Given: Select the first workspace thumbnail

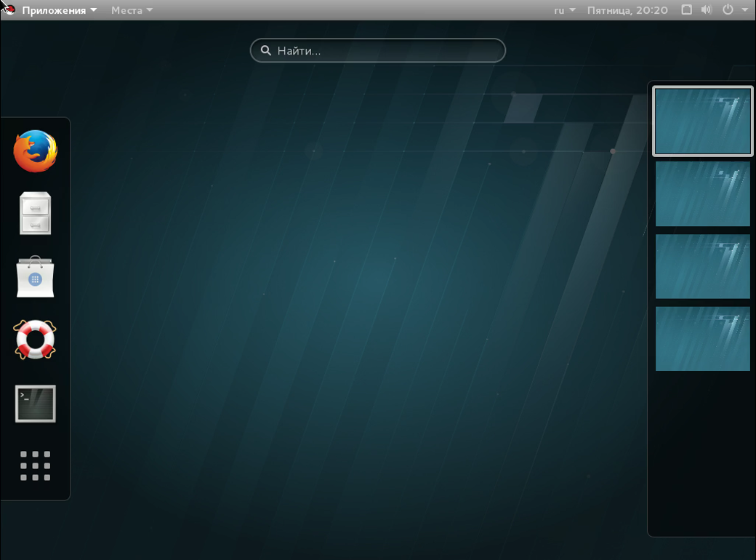Looking at the screenshot, I should point(702,121).
